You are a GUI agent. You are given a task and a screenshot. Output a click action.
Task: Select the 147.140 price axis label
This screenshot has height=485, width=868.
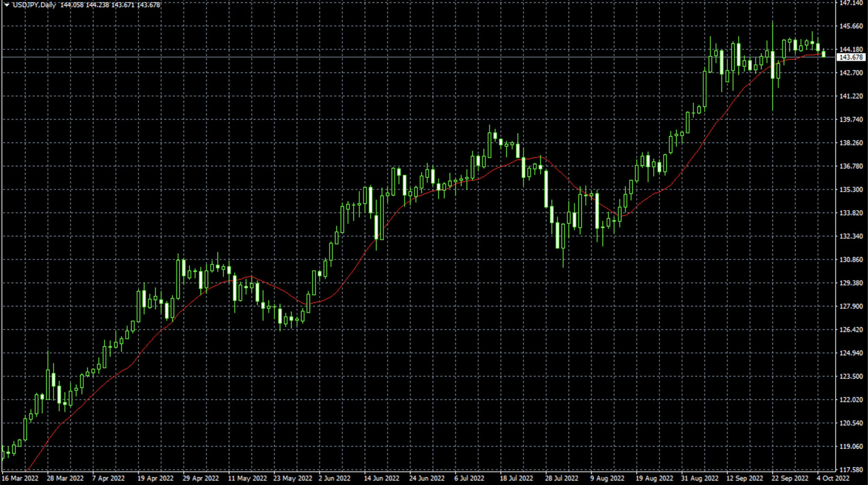(851, 3)
